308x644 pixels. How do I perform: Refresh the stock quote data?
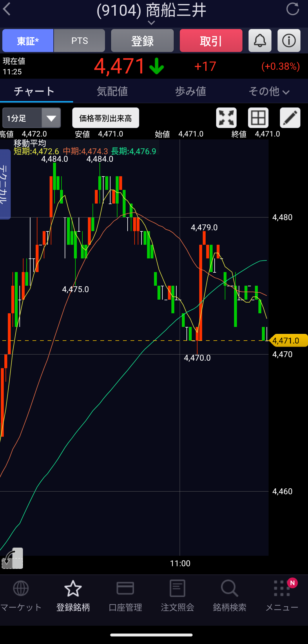tap(292, 9)
